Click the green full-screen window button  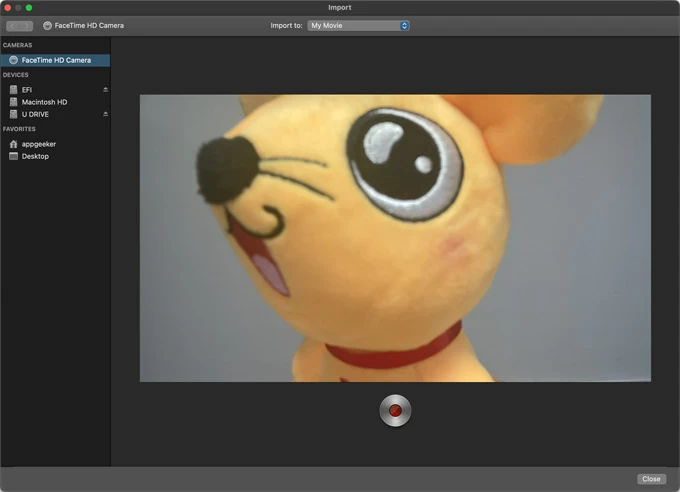click(x=29, y=7)
